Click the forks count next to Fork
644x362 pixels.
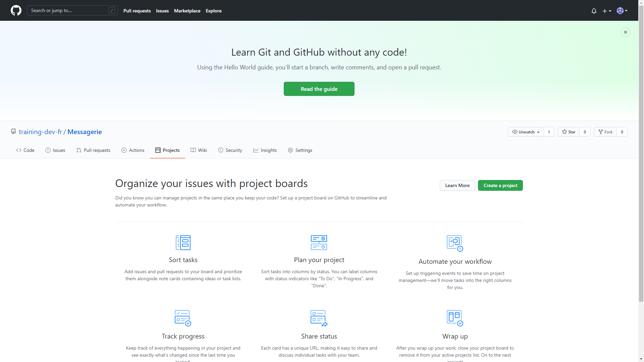point(622,132)
